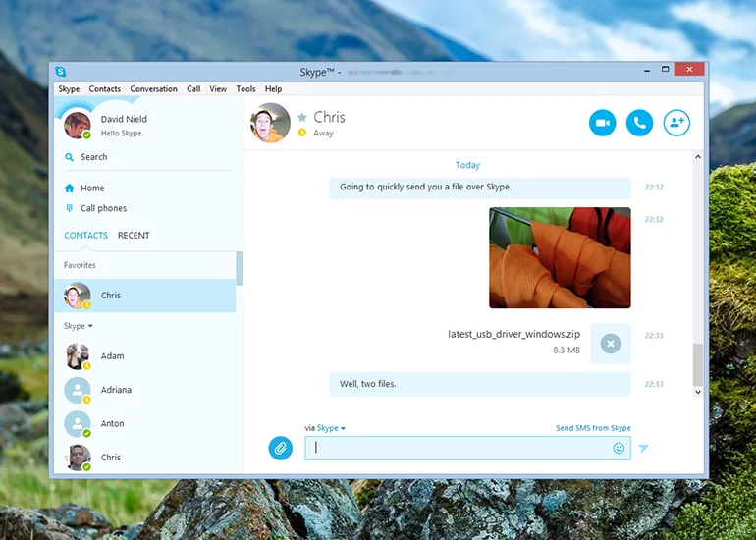Switch to the RECENT tab
Screen dimensions: 756x540
pyautogui.click(x=134, y=236)
